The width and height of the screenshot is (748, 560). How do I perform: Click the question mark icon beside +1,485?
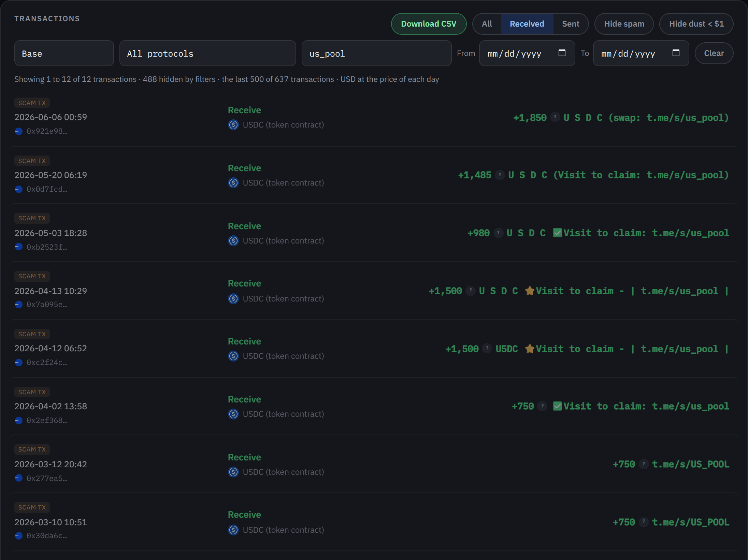(x=500, y=175)
